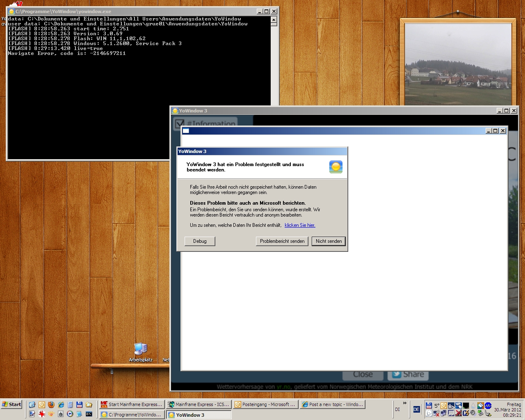525x420 pixels.
Task: Click the DE language indicator
Action: [x=416, y=409]
